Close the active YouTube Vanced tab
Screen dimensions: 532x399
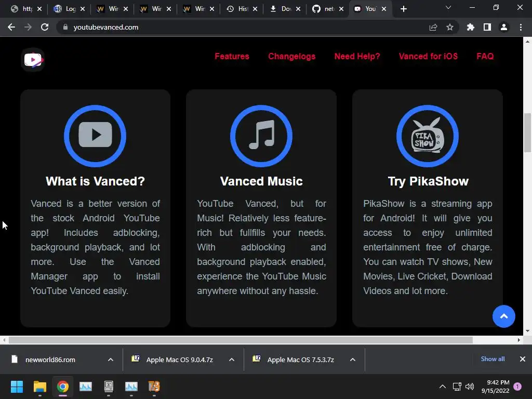pyautogui.click(x=384, y=9)
